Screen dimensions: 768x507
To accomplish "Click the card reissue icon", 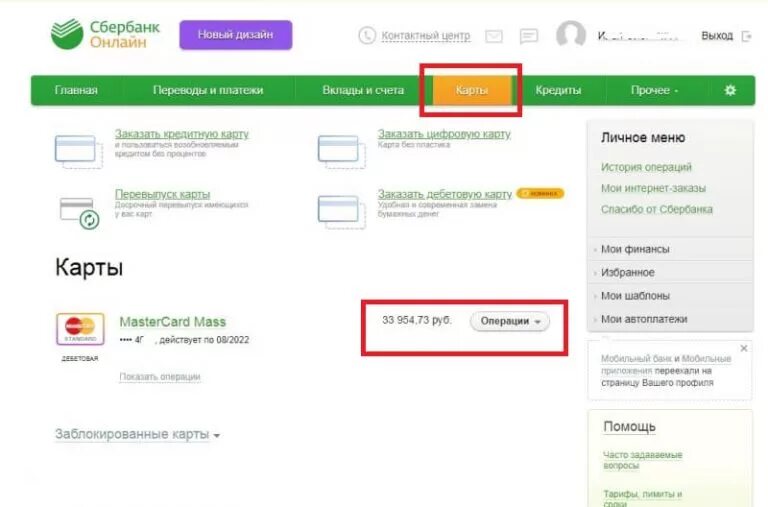I will pos(79,213).
